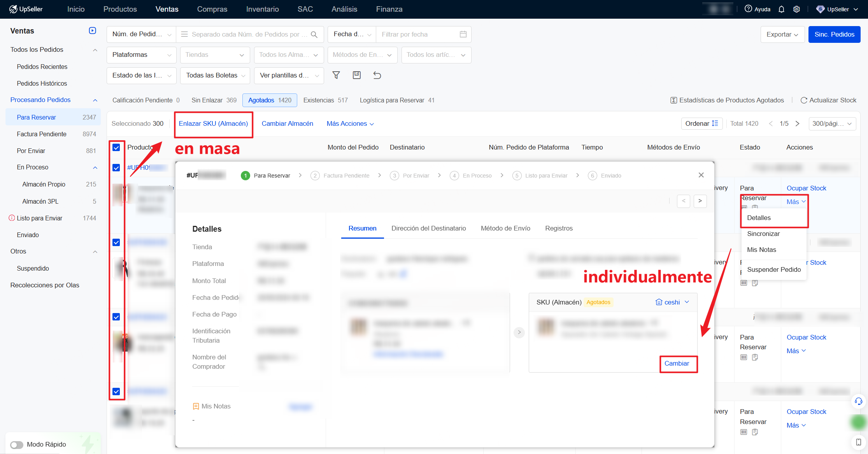
Task: Expand the Más Acciones dropdown
Action: [x=350, y=123]
